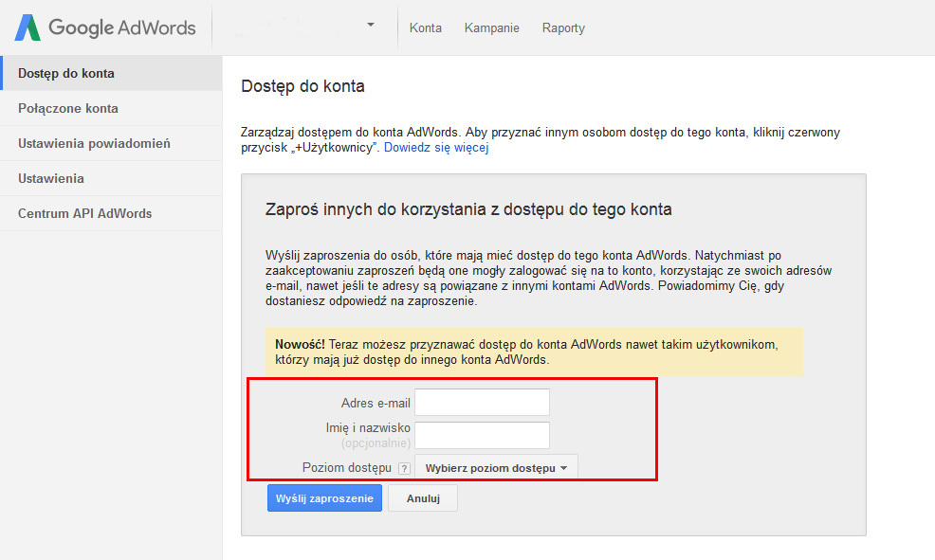Screen dimensions: 935x560
Task: Open the Raporty tab
Action: coord(563,28)
